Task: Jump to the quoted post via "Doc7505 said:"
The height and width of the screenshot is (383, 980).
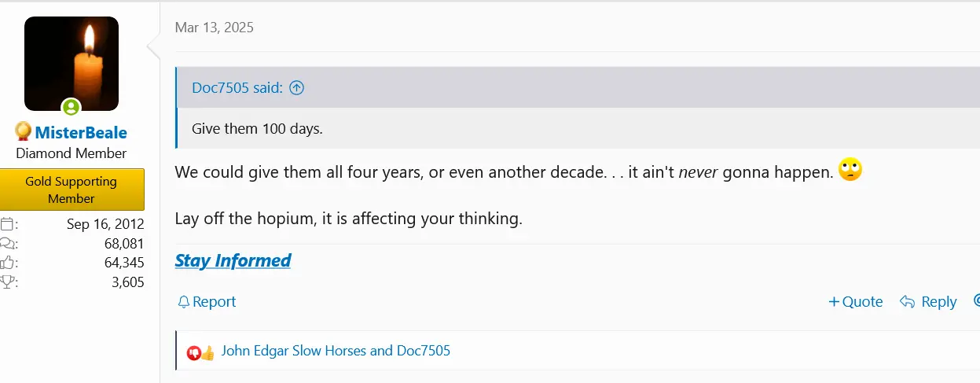Action: [x=237, y=88]
